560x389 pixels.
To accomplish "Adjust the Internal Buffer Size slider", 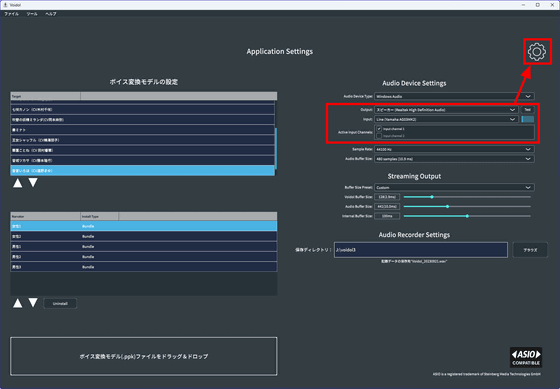I will click(467, 216).
